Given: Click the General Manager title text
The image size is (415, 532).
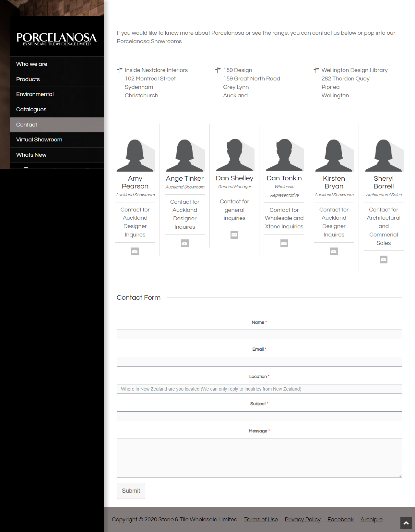Looking at the screenshot, I should [234, 187].
